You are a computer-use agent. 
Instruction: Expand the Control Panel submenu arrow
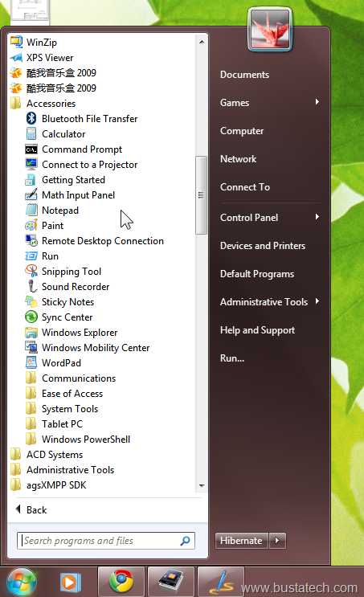coord(317,217)
